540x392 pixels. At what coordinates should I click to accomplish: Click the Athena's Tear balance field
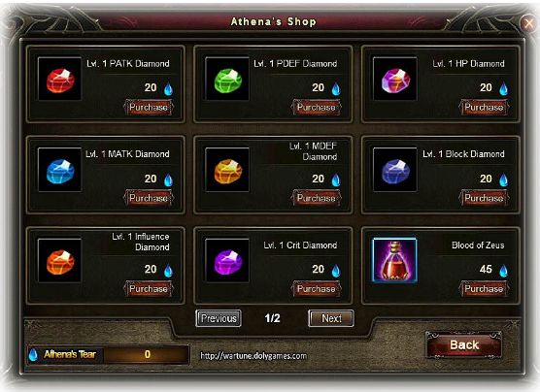click(x=109, y=354)
